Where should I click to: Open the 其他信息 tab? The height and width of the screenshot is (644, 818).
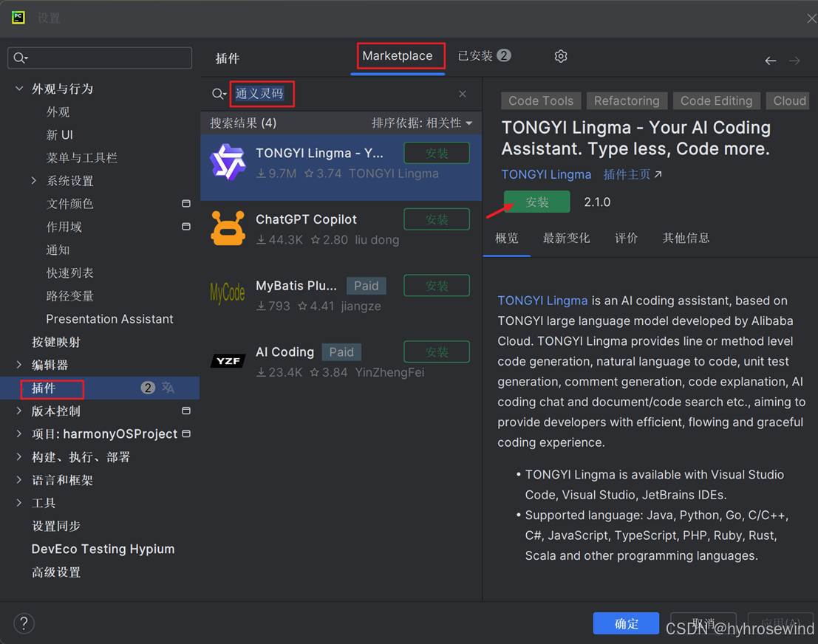(686, 239)
